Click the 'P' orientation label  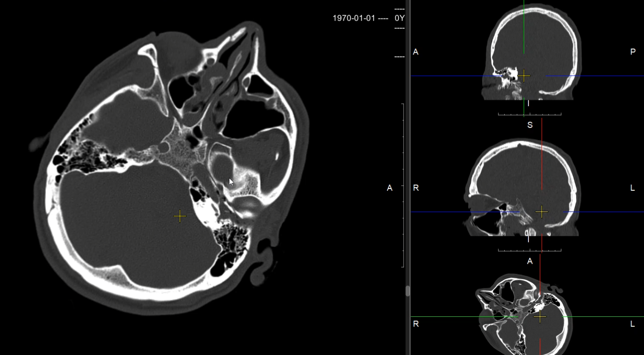(633, 52)
